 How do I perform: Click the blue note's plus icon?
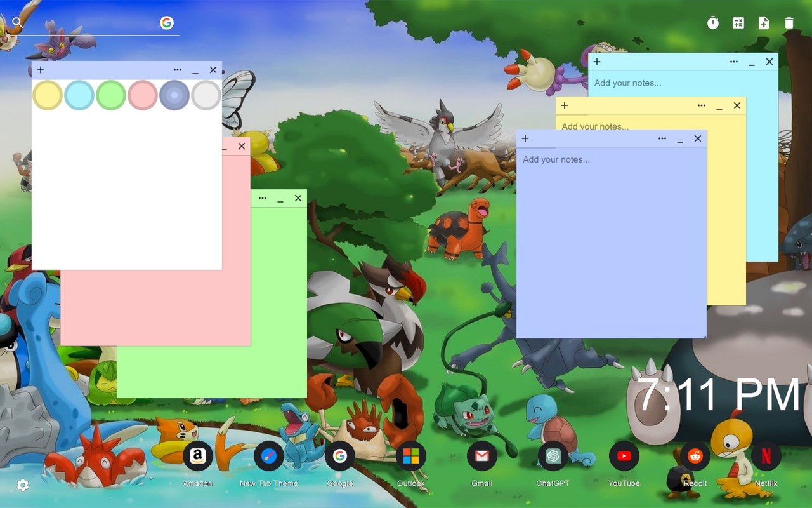(525, 138)
